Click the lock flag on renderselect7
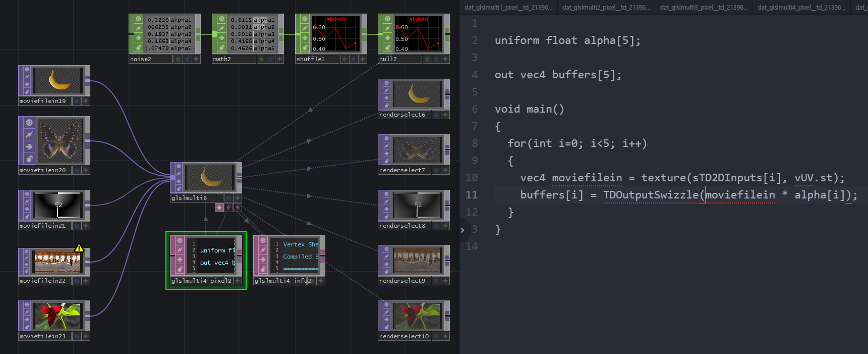868x354 pixels. pos(387,160)
